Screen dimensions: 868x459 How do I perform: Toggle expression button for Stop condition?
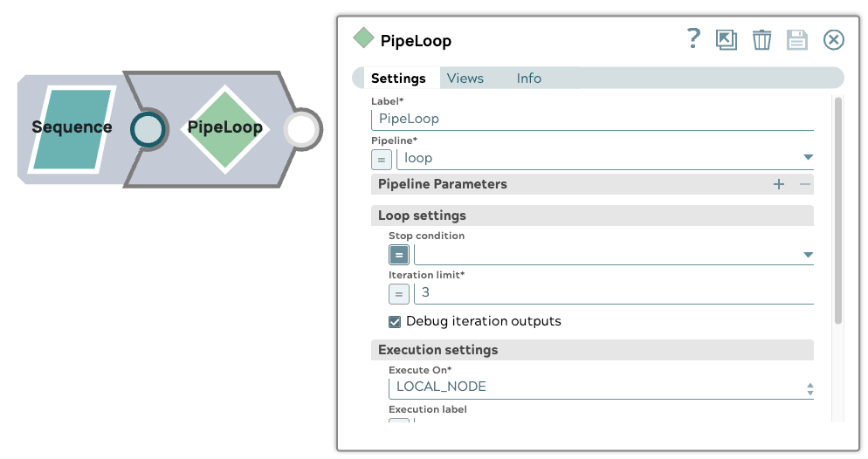pos(399,255)
